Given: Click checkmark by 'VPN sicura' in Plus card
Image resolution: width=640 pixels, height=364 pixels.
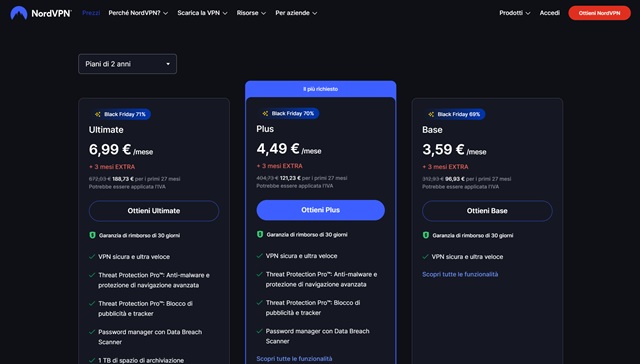Looking at the screenshot, I should click(x=260, y=256).
